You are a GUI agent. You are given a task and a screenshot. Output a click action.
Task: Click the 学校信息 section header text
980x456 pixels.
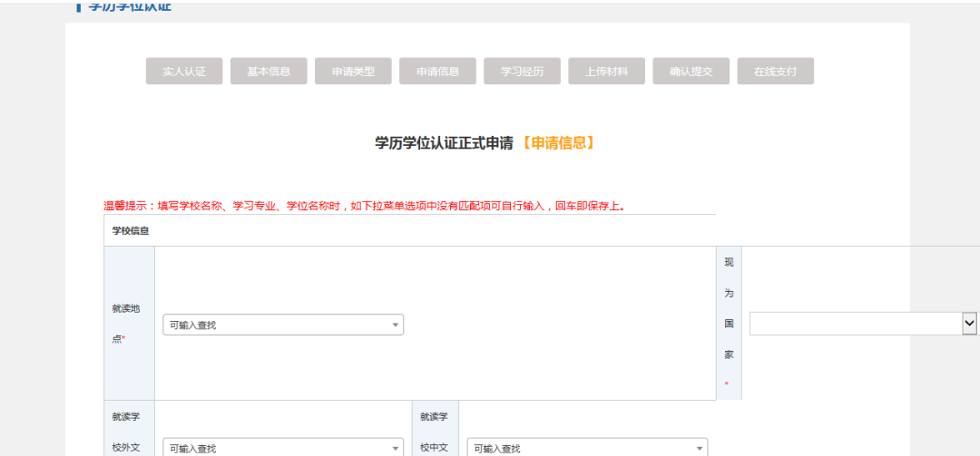click(131, 230)
